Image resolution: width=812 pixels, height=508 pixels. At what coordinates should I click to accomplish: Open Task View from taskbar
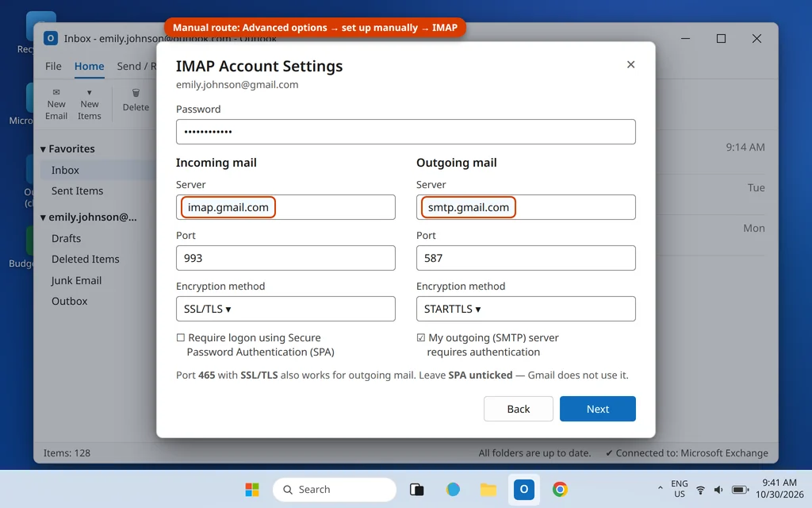417,489
